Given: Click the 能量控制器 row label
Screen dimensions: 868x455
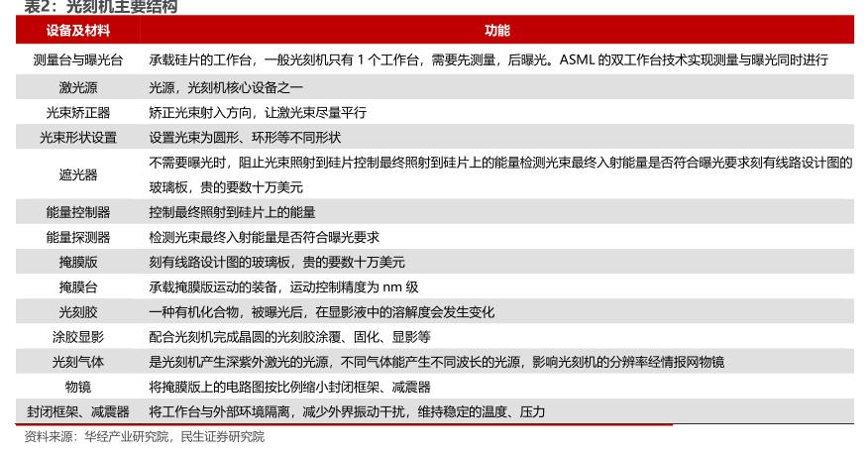Looking at the screenshot, I should (x=78, y=212).
